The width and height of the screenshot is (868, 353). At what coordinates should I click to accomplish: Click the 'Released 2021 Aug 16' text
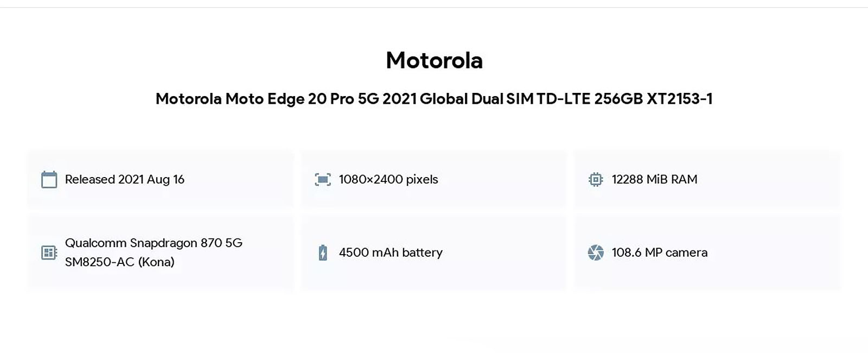pos(125,179)
